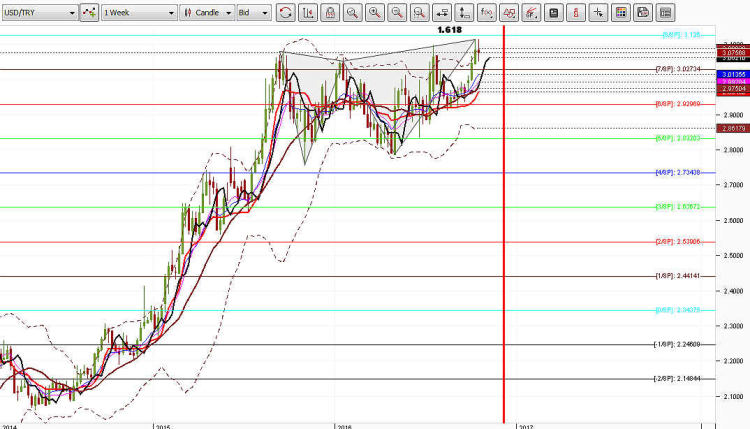750x429 pixels.
Task: Open the Candle chart type dropdown
Action: 209,12
